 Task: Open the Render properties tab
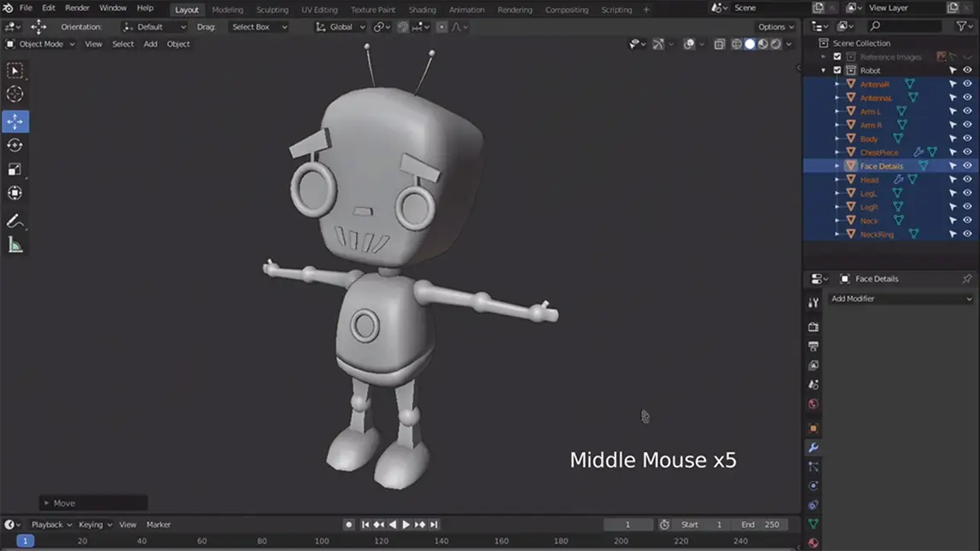tap(814, 328)
